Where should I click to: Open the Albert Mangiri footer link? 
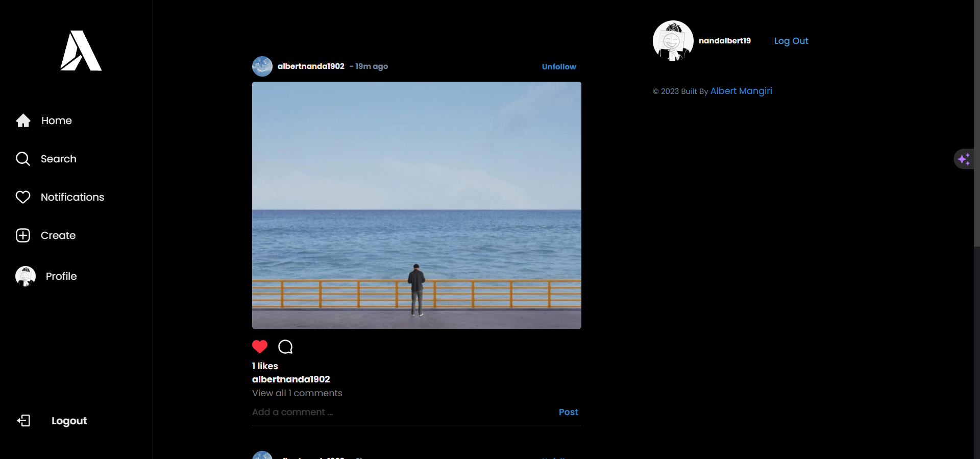[741, 91]
